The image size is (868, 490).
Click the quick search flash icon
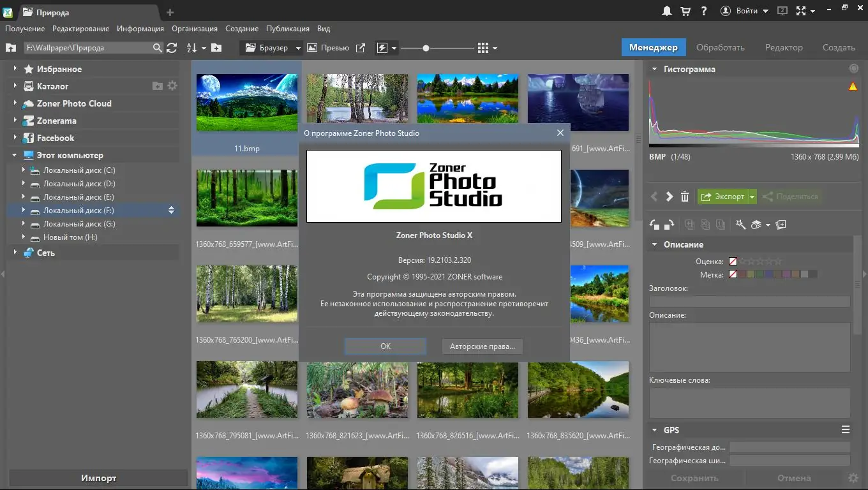(x=382, y=47)
